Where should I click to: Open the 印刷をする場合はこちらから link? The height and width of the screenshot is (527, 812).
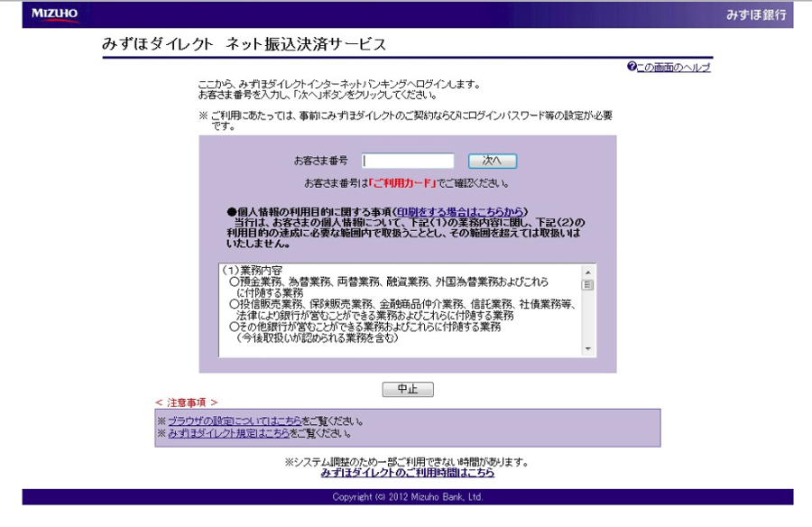tap(460, 211)
